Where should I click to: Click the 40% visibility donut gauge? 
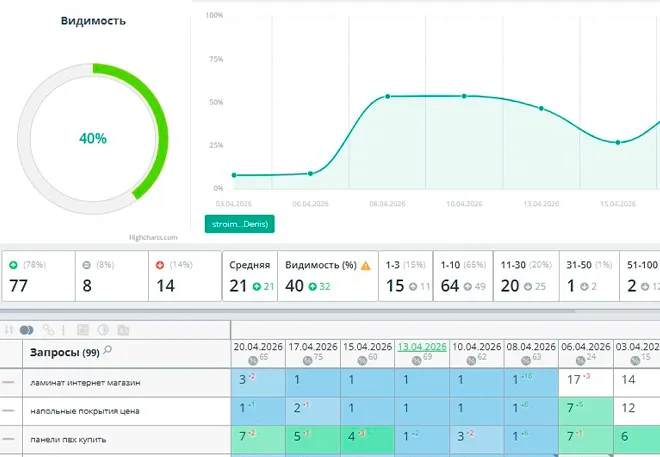coord(93,139)
